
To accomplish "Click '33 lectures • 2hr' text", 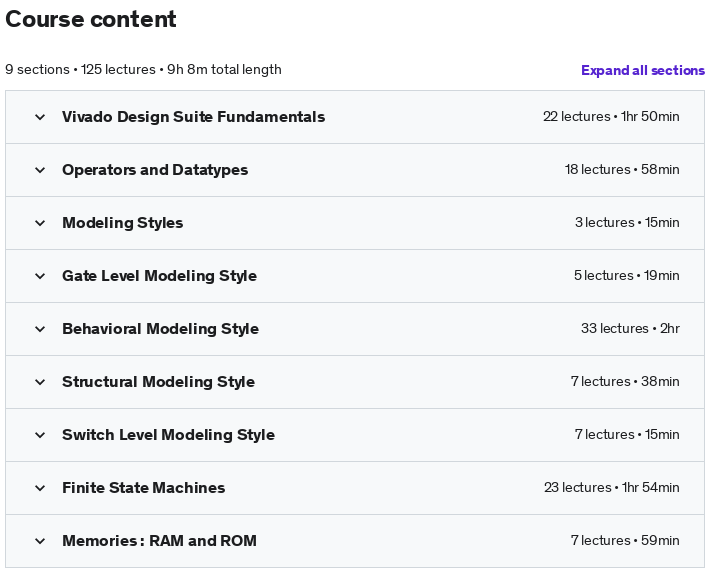I will point(630,329).
